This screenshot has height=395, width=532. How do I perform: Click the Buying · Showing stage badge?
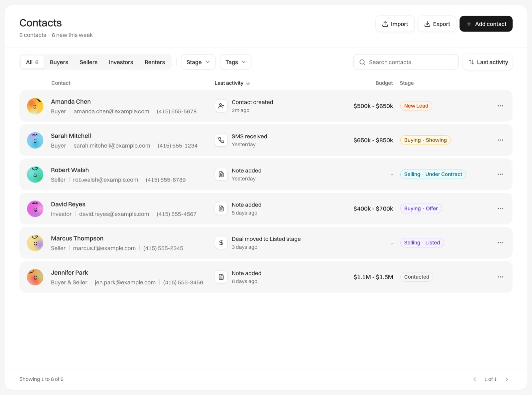coord(425,140)
